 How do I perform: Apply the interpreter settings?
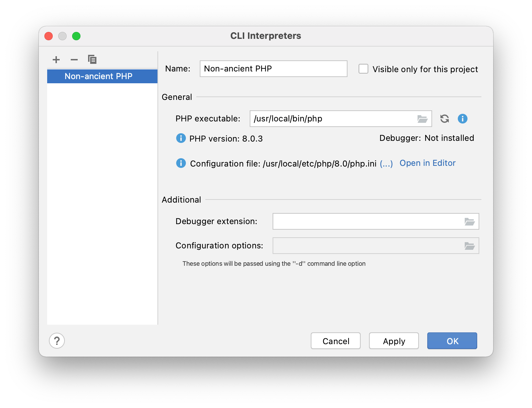pyautogui.click(x=394, y=341)
